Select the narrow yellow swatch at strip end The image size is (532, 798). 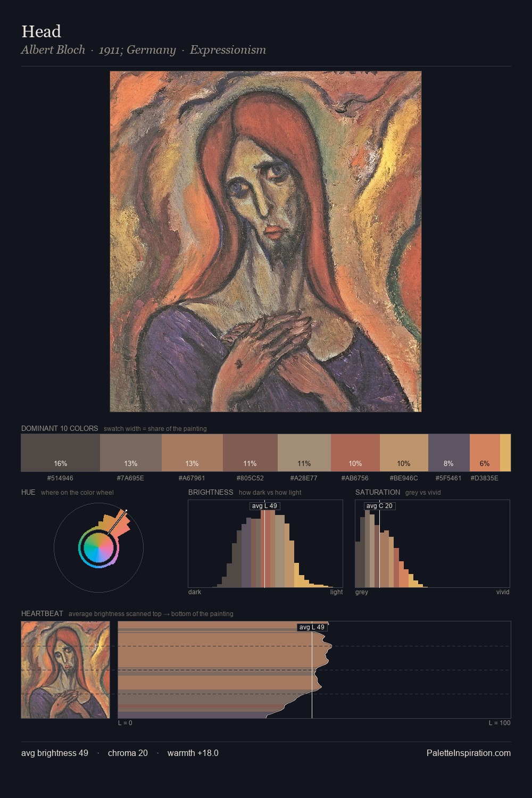(505, 453)
